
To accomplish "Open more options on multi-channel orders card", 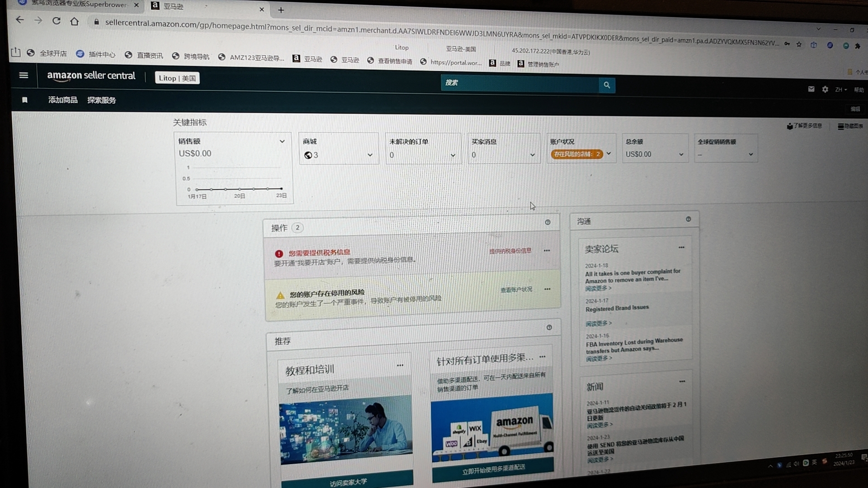I will [x=542, y=357].
